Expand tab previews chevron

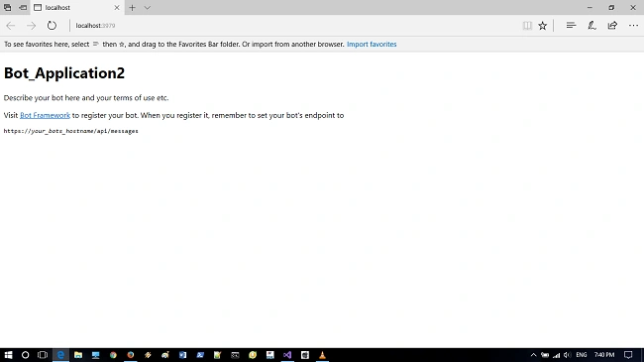(147, 7)
